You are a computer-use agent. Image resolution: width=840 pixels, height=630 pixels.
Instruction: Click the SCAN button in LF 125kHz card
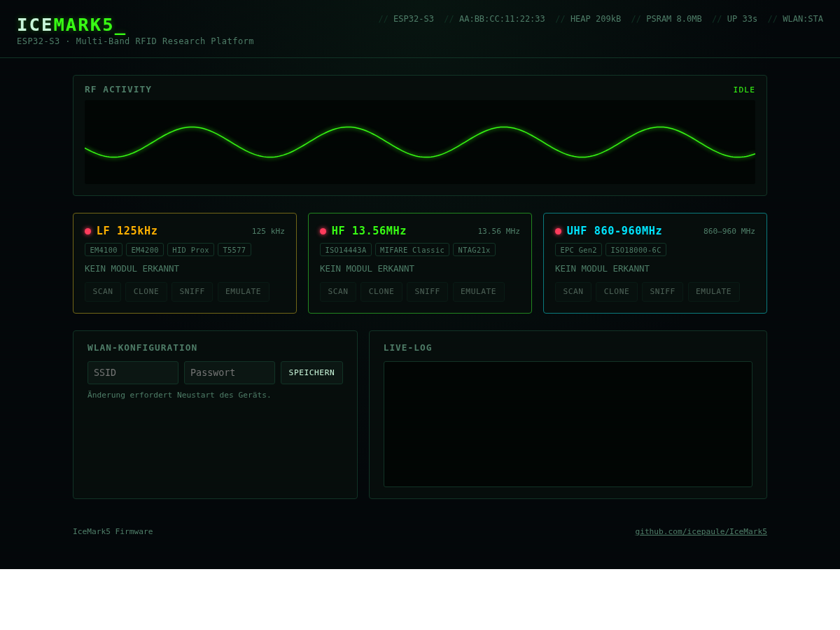pos(103,292)
